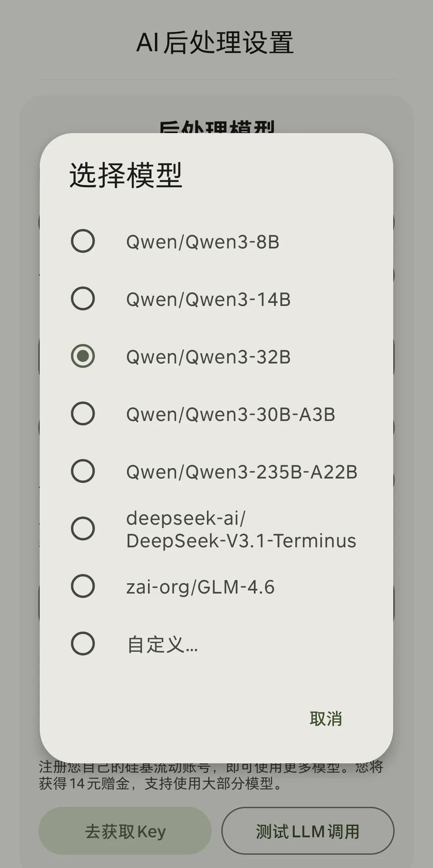The width and height of the screenshot is (433, 868).
Task: Tap the Qwen/Qwen3-30B-A3B model name
Action: click(x=230, y=415)
